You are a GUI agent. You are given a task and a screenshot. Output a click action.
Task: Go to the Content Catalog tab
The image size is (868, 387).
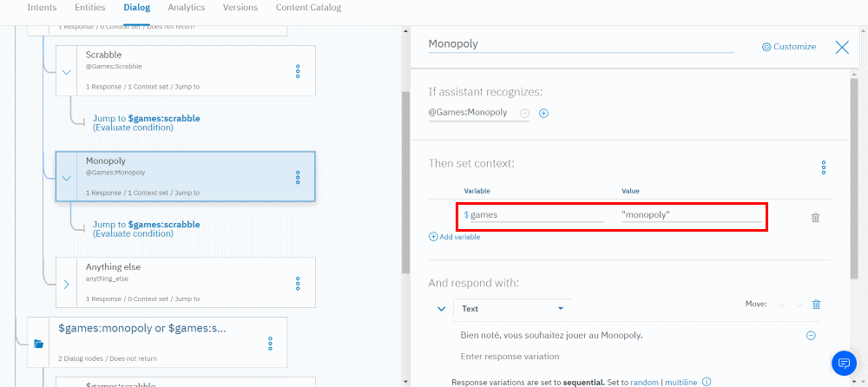pos(308,8)
